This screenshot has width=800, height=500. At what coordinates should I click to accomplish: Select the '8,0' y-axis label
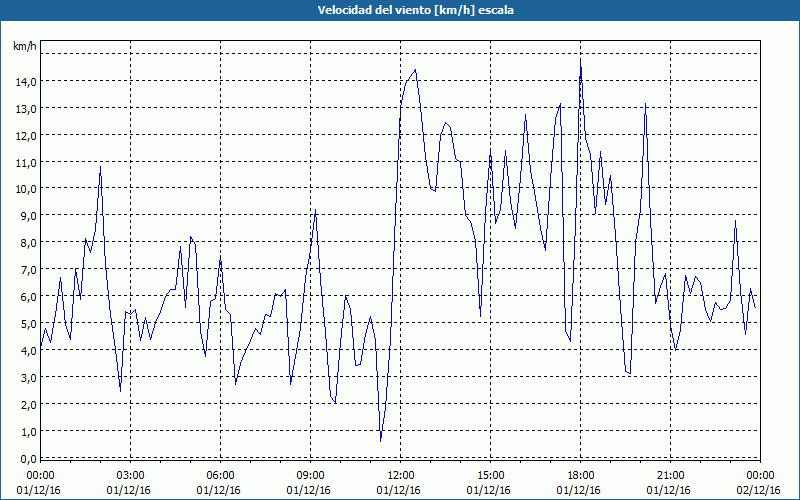pos(28,242)
